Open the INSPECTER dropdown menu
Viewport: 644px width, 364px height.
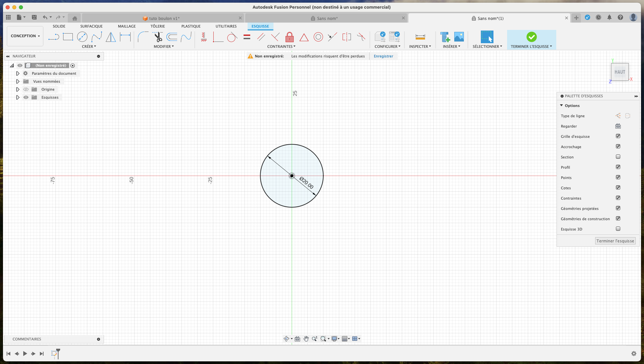coord(420,46)
